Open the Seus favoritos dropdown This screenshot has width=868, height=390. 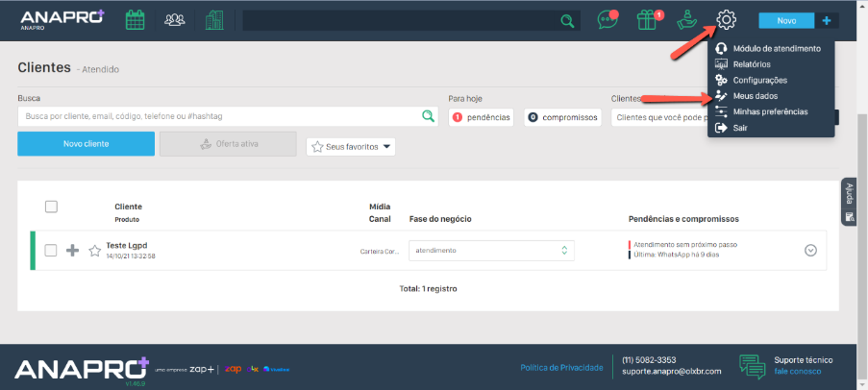click(351, 147)
